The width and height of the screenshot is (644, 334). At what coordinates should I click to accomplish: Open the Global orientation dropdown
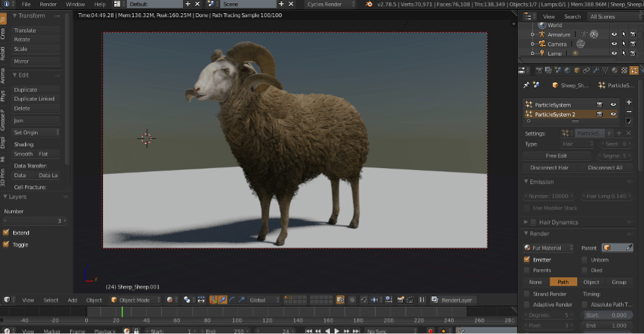coord(264,300)
